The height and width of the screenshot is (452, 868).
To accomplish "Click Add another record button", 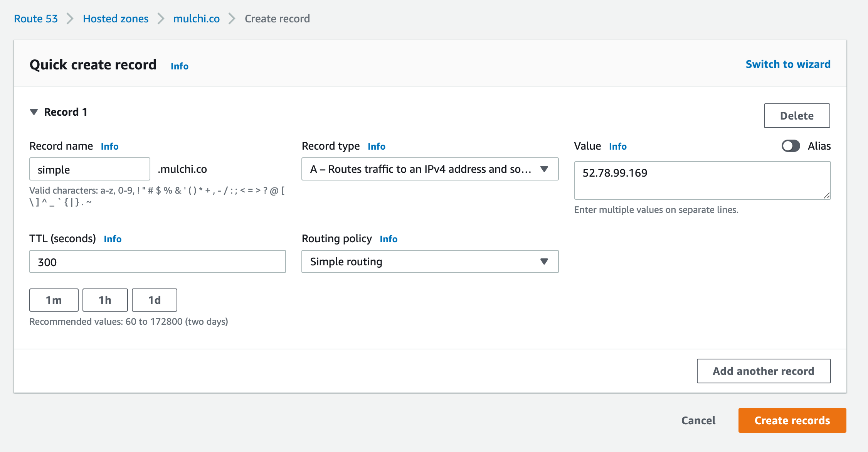I will 764,371.
